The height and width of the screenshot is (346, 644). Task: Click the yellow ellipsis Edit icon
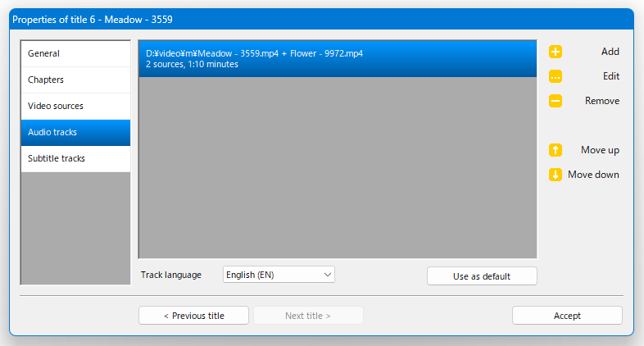click(556, 76)
